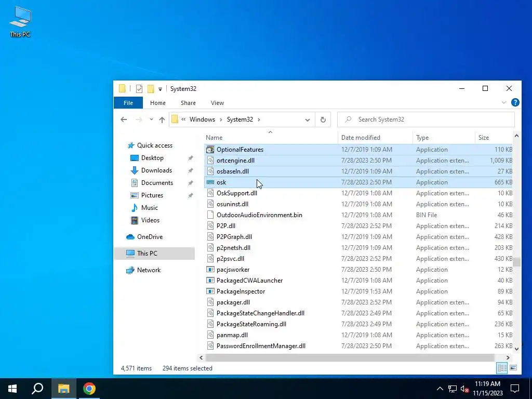Switch to the View ribbon tab
532x399 pixels.
217,103
